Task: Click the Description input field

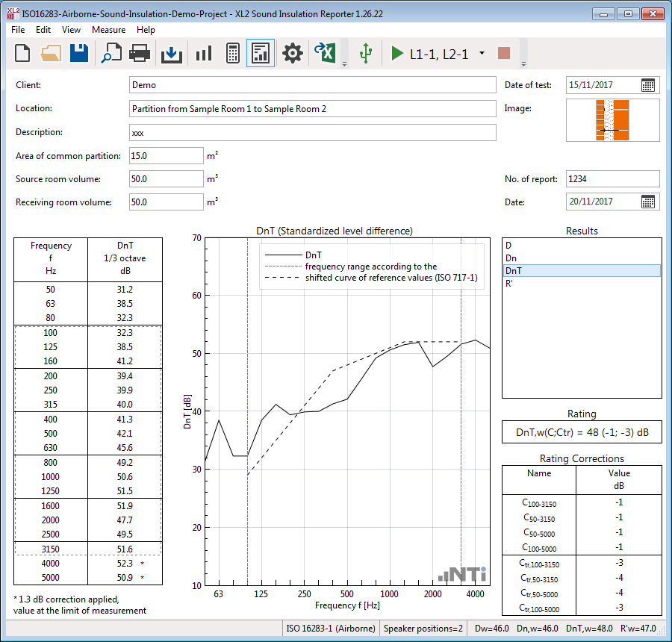Action: pos(312,133)
